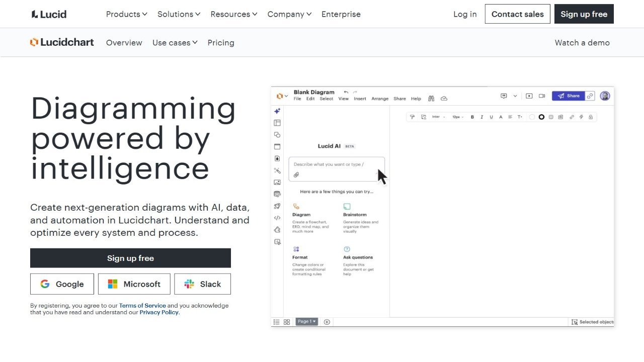Start presentation mode with the play icon
Screen dimensions: 644x362
click(x=529, y=96)
